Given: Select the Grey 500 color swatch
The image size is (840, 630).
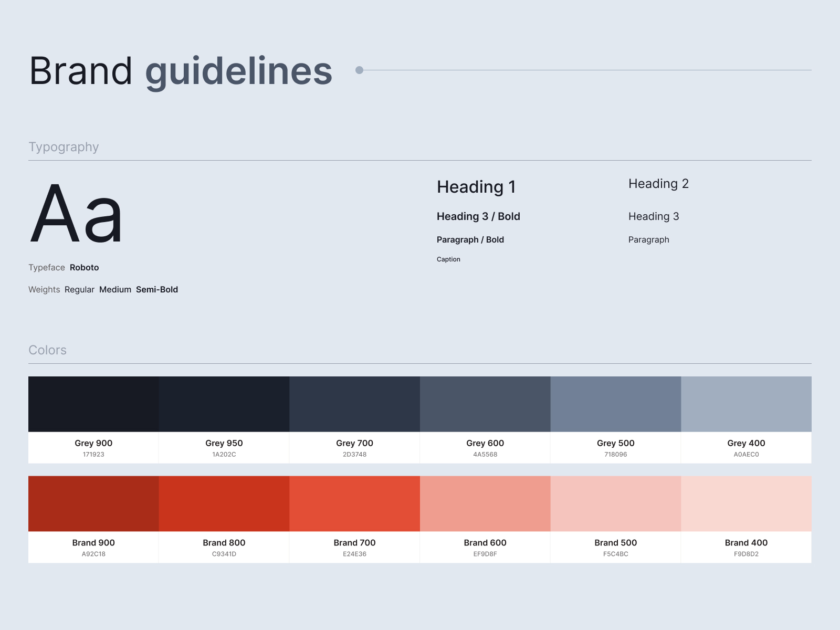Looking at the screenshot, I should pos(615,404).
